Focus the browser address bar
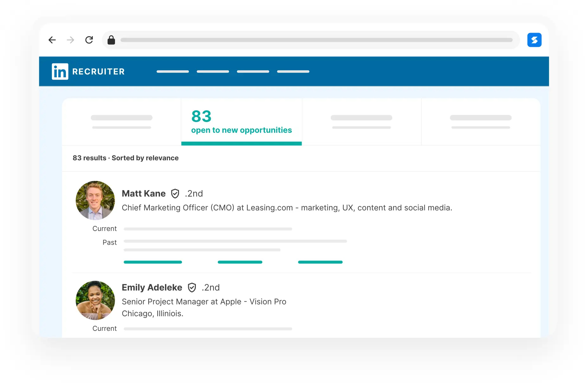This screenshot has height=385, width=588. coord(311,40)
